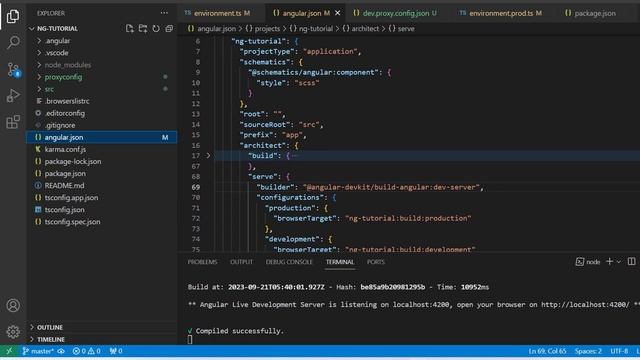This screenshot has width=640, height=360.
Task: Collapse all folders in Explorer
Action: coord(169,29)
